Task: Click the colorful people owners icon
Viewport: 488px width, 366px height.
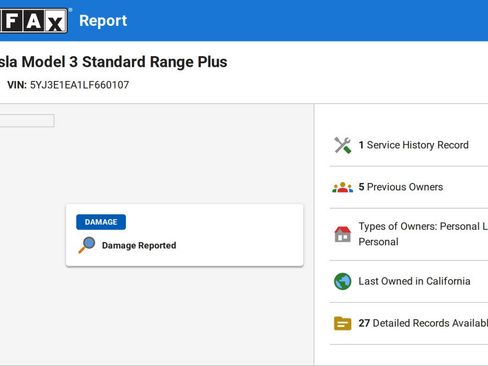Action: (343, 187)
